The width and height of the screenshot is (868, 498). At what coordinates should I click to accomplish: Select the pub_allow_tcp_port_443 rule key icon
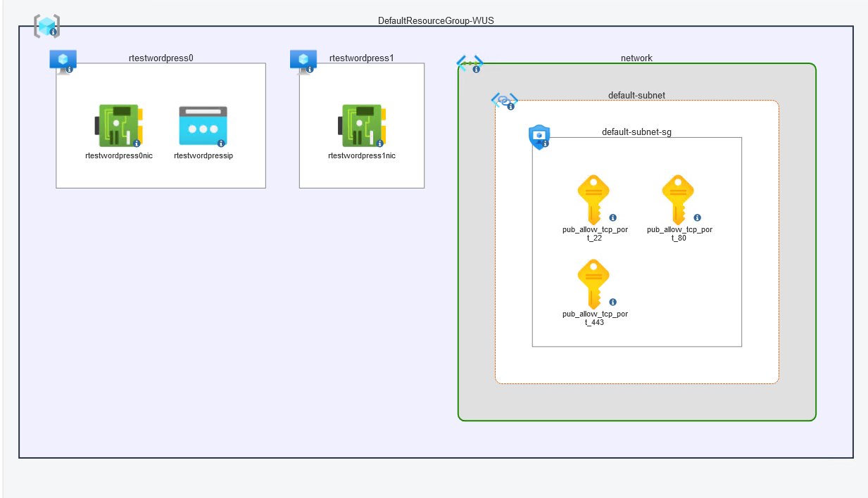coord(593,284)
